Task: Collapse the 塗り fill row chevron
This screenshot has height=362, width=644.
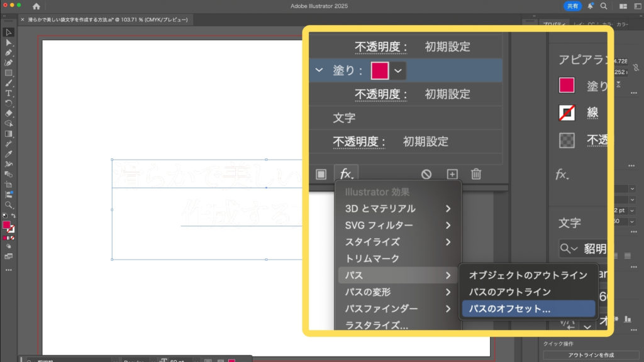Action: click(x=319, y=70)
